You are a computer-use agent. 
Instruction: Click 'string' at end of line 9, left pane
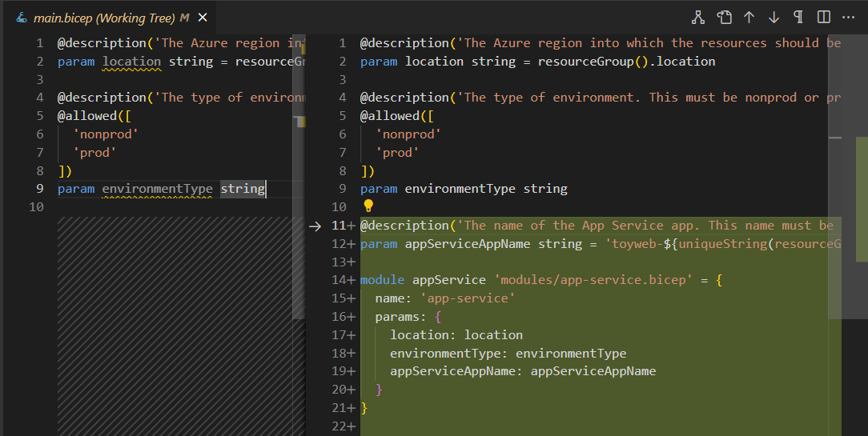tap(243, 189)
